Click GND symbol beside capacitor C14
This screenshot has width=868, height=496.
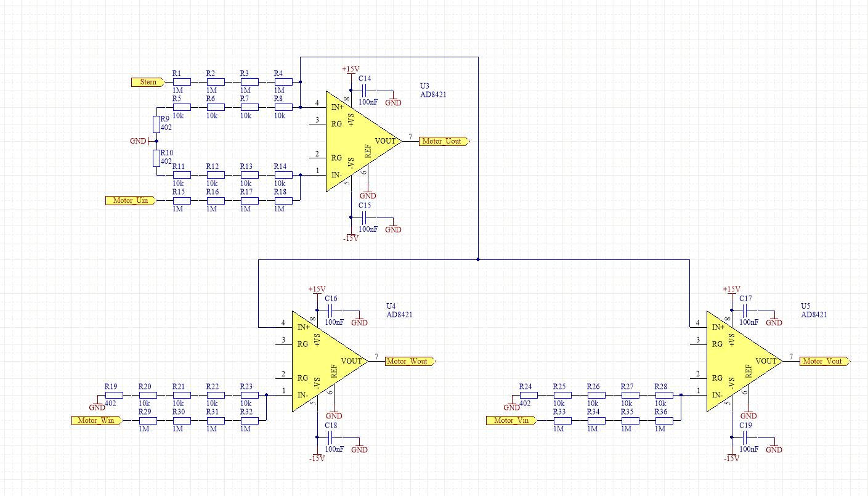pyautogui.click(x=393, y=100)
